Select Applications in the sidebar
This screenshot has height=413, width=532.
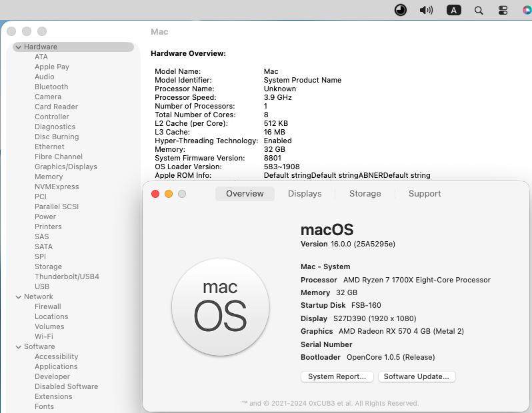click(56, 366)
